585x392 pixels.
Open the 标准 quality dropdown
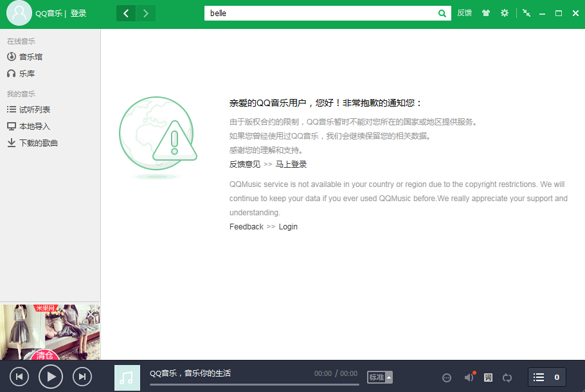[380, 377]
